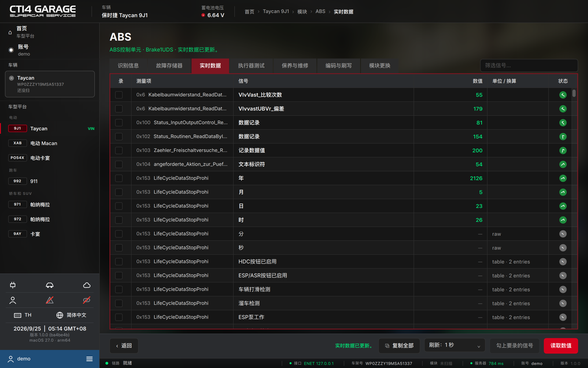Click the home icon in the sidebar

click(x=10, y=32)
